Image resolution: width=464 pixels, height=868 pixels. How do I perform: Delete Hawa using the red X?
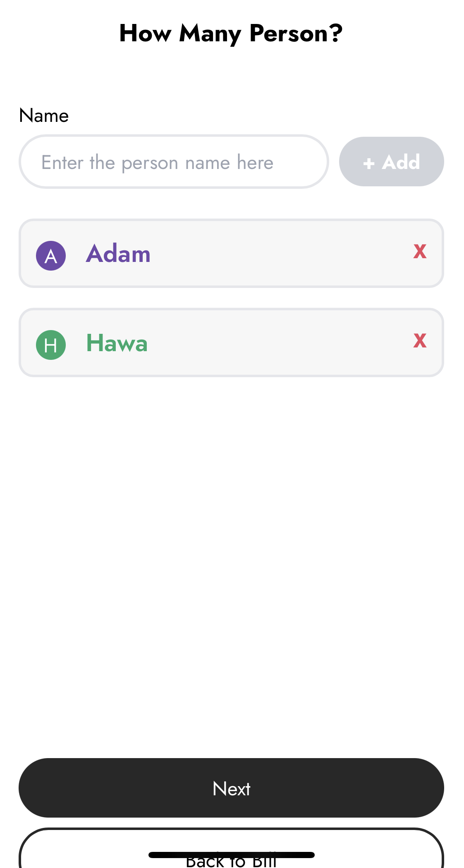(x=420, y=341)
